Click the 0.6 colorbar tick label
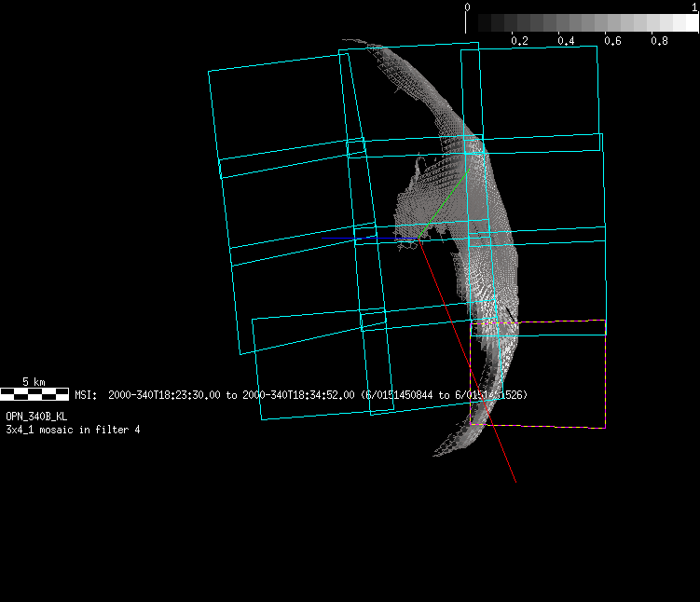Image resolution: width=700 pixels, height=602 pixels. [x=611, y=42]
